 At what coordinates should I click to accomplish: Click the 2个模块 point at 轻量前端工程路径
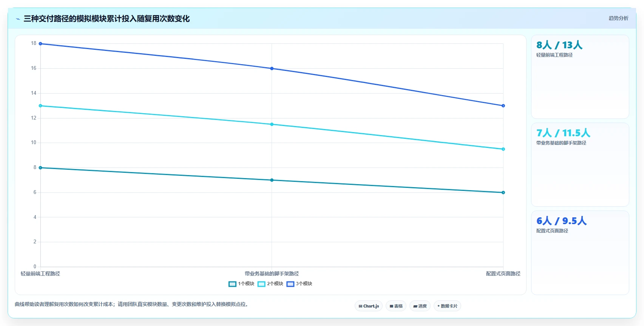tap(40, 106)
